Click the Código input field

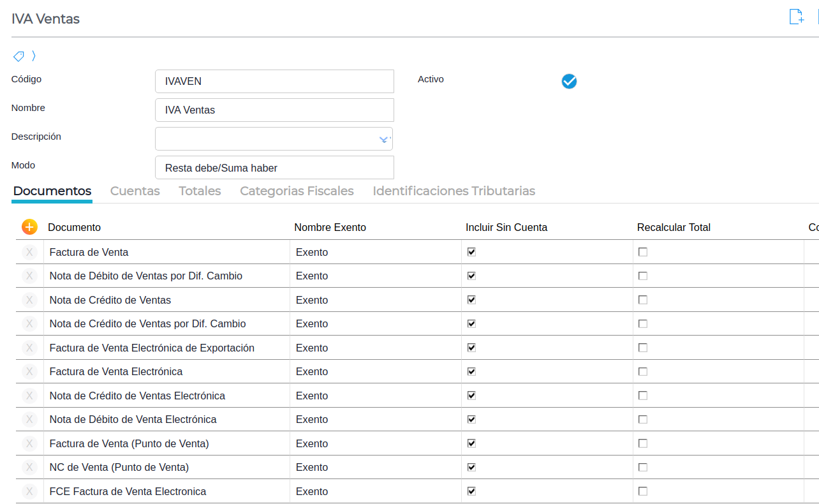(x=274, y=82)
